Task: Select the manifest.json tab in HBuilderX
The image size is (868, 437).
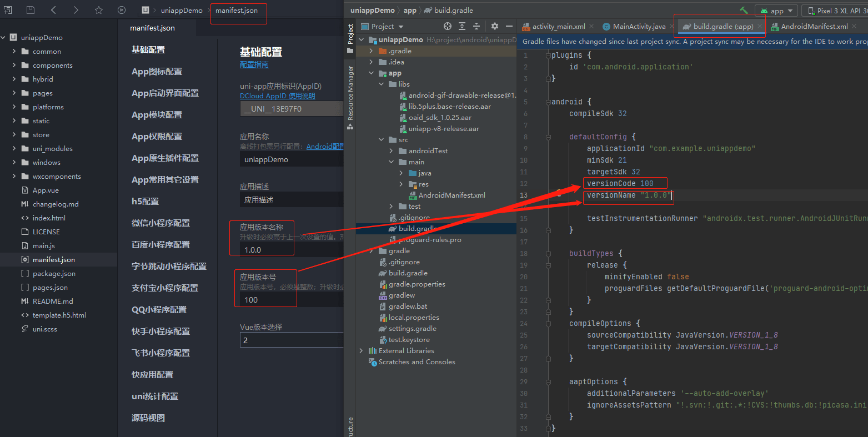Action: point(152,28)
